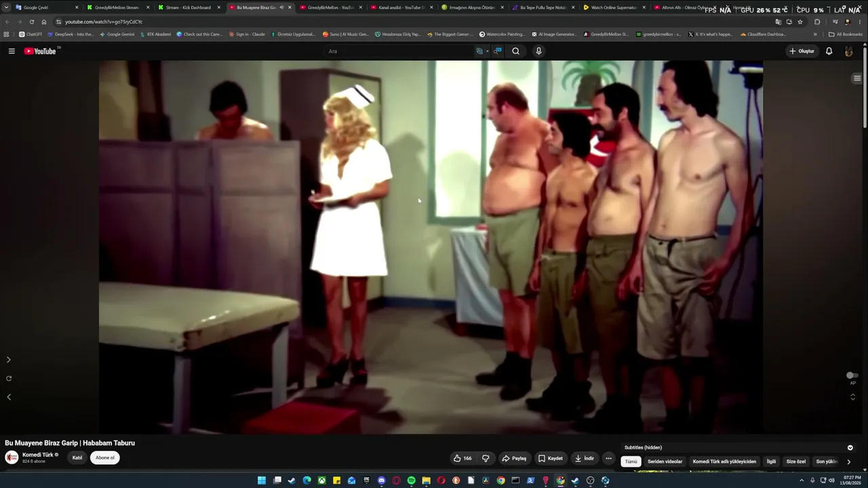Open Epic Games launcher from the taskbar
868x488 pixels.
tap(367, 481)
